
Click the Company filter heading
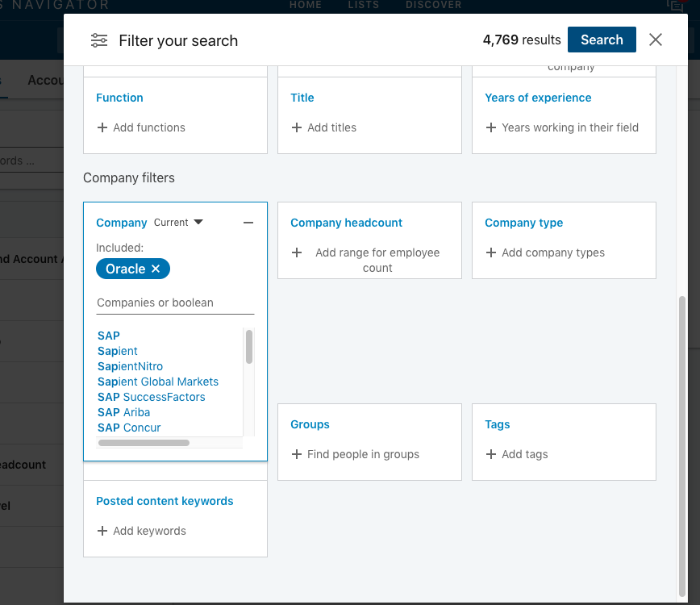click(x=122, y=223)
